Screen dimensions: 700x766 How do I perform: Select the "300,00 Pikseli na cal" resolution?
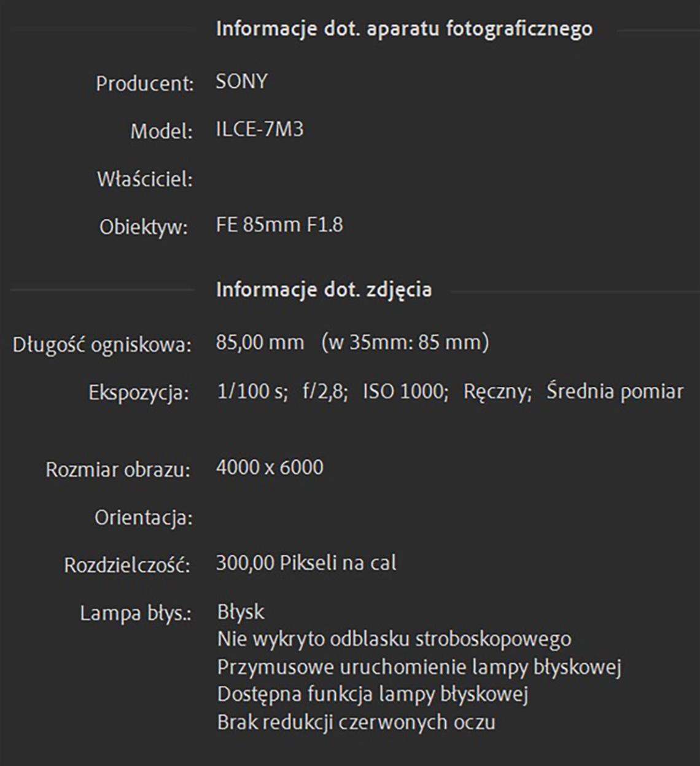[306, 563]
